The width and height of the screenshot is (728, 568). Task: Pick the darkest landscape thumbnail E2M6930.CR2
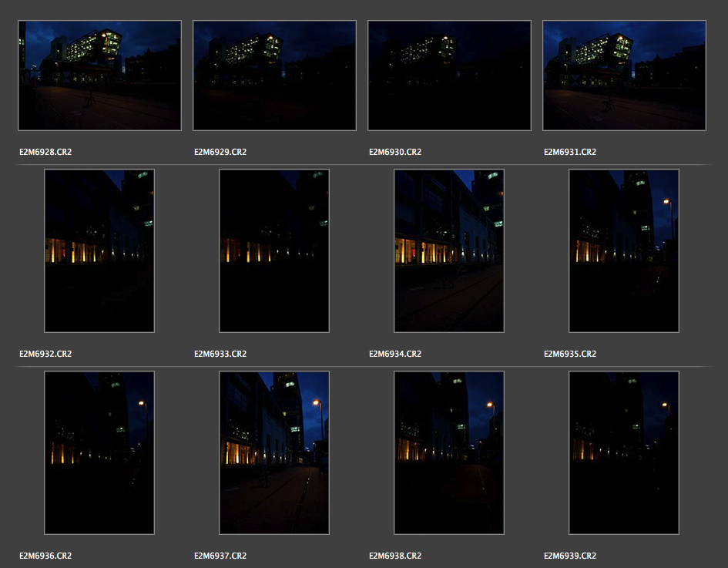[x=449, y=76]
